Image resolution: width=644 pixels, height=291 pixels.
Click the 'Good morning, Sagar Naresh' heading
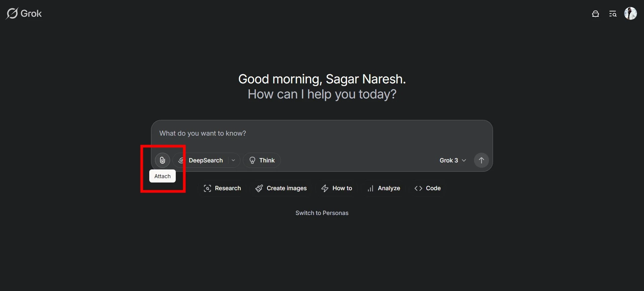[x=322, y=79]
